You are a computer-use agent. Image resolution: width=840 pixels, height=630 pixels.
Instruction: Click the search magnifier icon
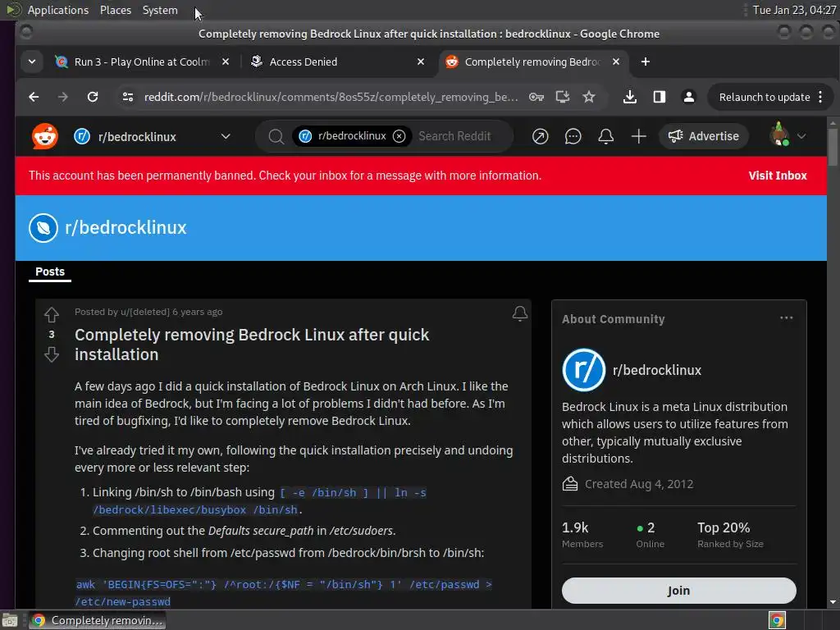tap(276, 137)
